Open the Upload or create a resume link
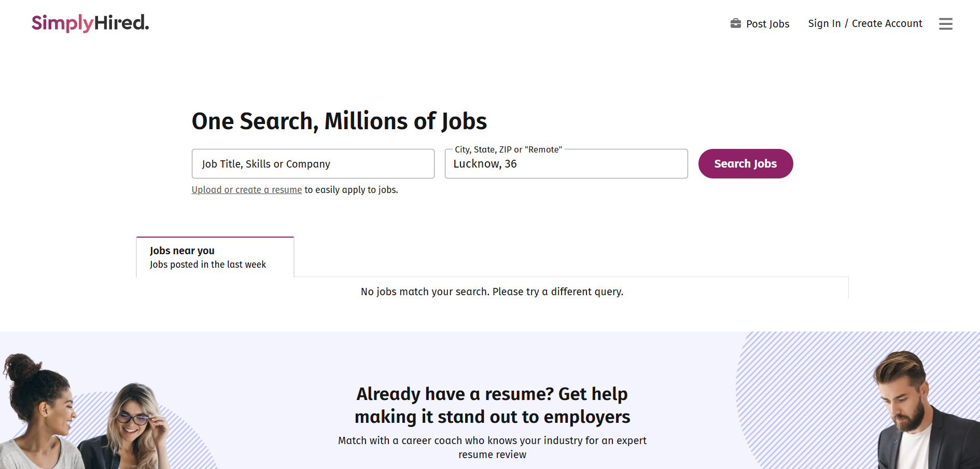This screenshot has height=469, width=980. (x=246, y=190)
